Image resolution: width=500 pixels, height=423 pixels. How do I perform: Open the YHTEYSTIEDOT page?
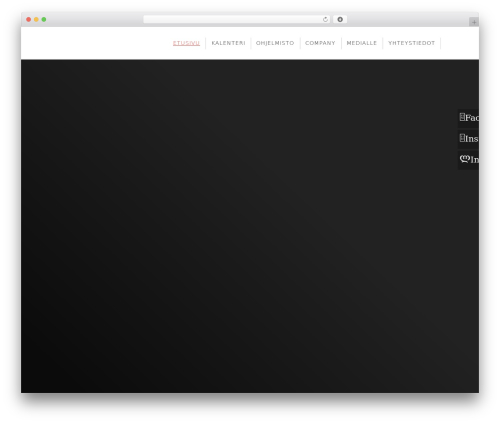click(411, 43)
